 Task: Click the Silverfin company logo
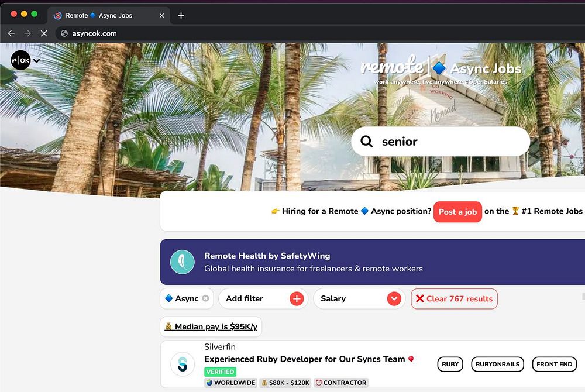[x=183, y=364]
